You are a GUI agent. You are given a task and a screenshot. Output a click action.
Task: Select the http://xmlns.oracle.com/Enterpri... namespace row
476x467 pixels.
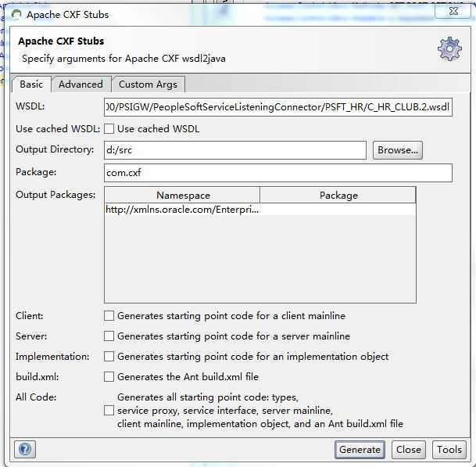click(182, 210)
